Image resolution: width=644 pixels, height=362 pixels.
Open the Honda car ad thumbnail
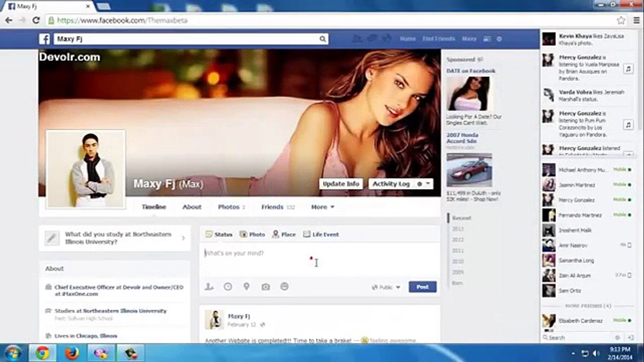point(469,170)
